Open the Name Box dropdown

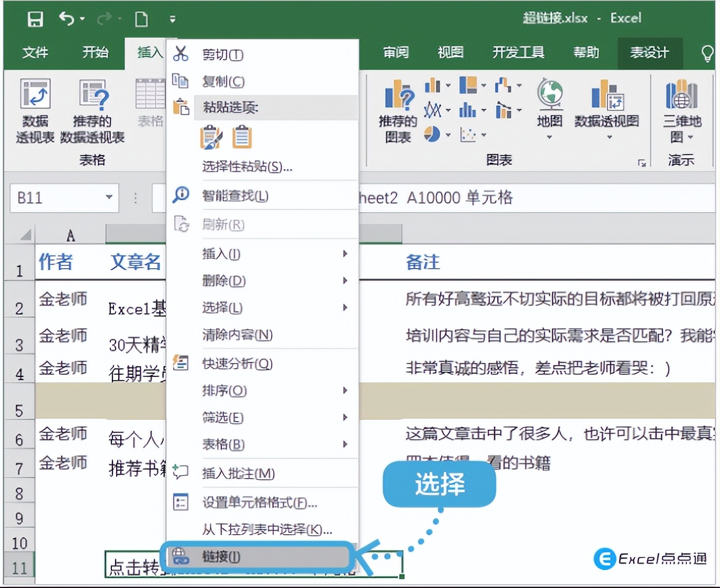[x=109, y=198]
